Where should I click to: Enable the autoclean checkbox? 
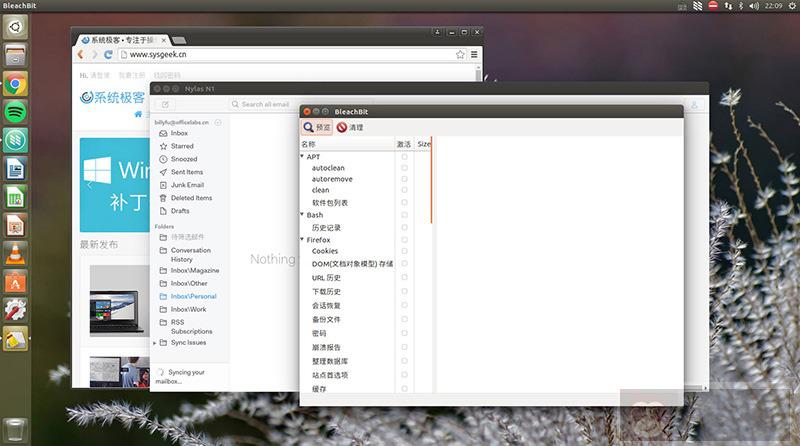pyautogui.click(x=404, y=168)
